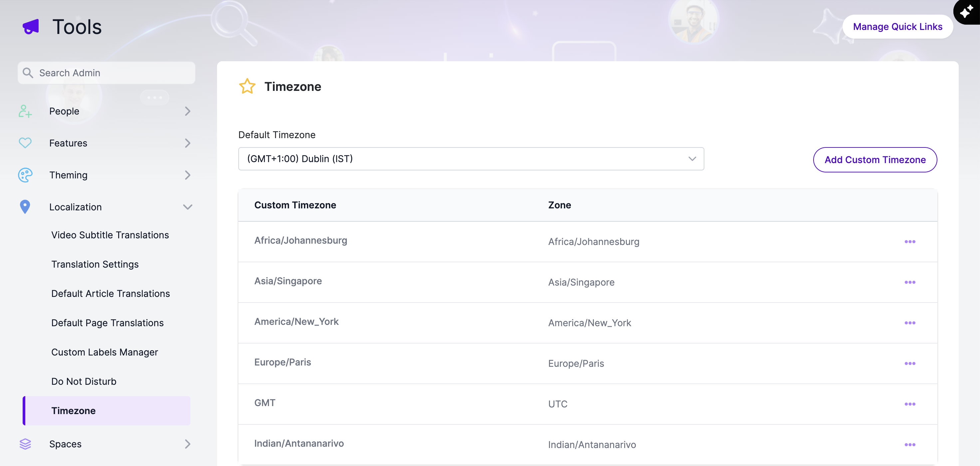980x466 pixels.
Task: Select the Timezone sidebar item
Action: [107, 411]
